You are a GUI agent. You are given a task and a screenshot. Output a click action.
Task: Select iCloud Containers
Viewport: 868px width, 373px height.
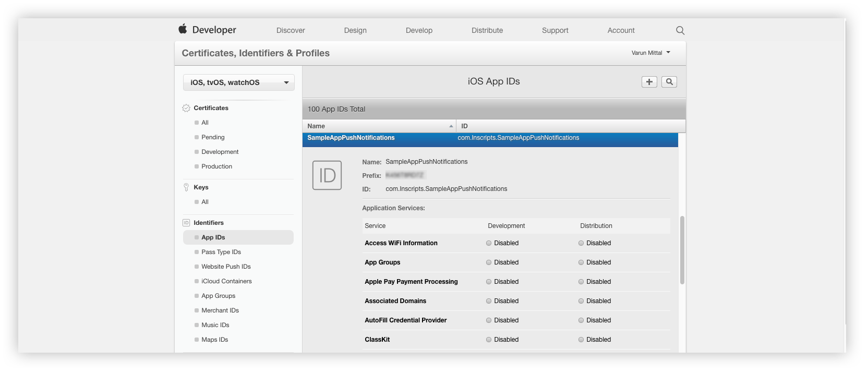click(226, 281)
